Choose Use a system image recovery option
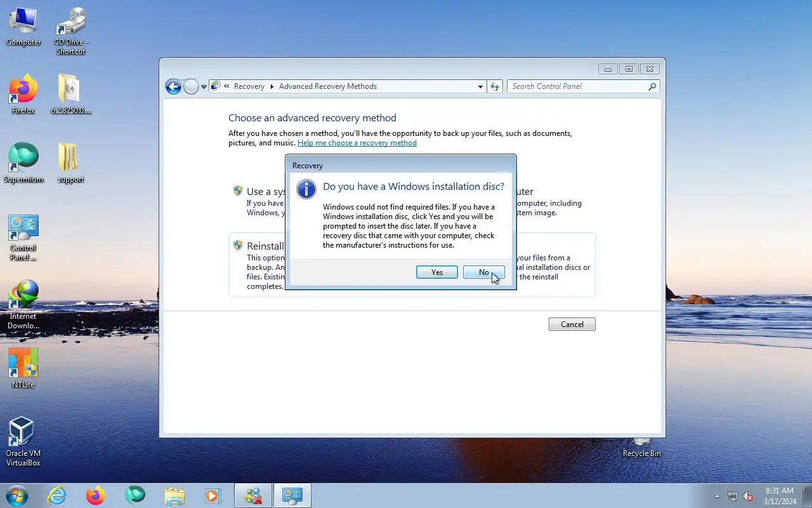The width and height of the screenshot is (812, 508). tap(412, 201)
